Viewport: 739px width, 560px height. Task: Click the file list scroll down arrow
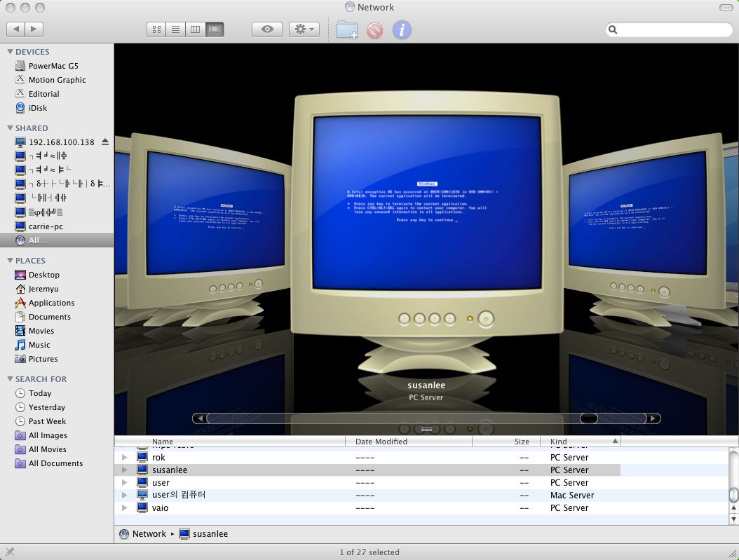(733, 519)
